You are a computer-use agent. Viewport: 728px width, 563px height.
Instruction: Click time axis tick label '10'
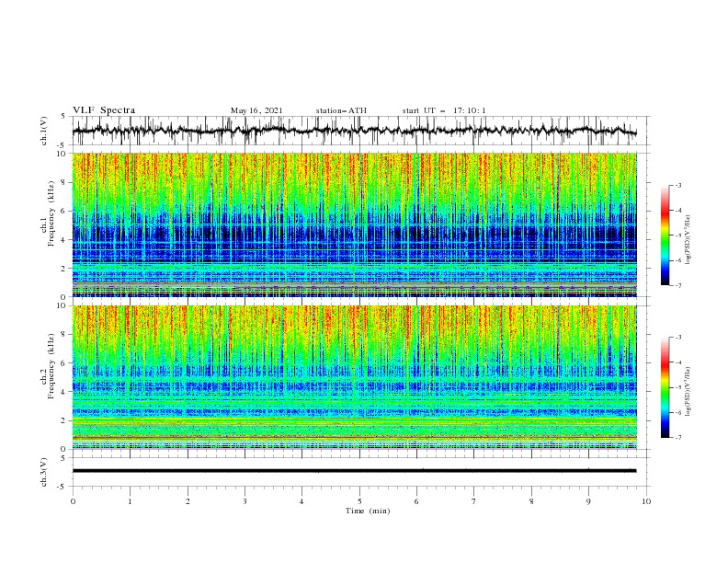(646, 501)
